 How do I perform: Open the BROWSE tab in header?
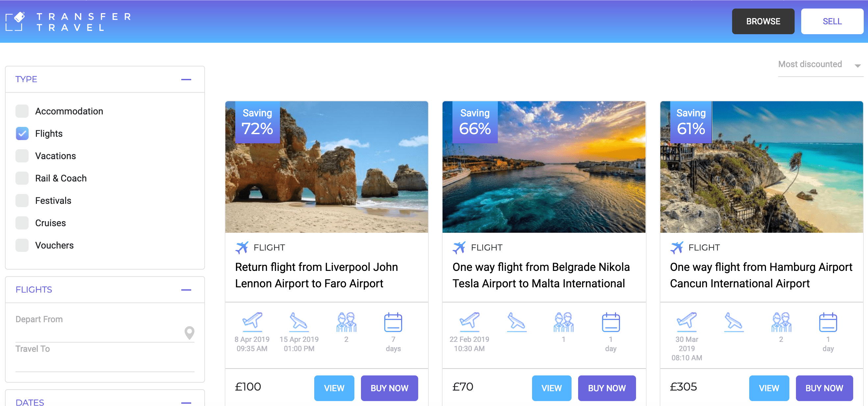pos(763,21)
